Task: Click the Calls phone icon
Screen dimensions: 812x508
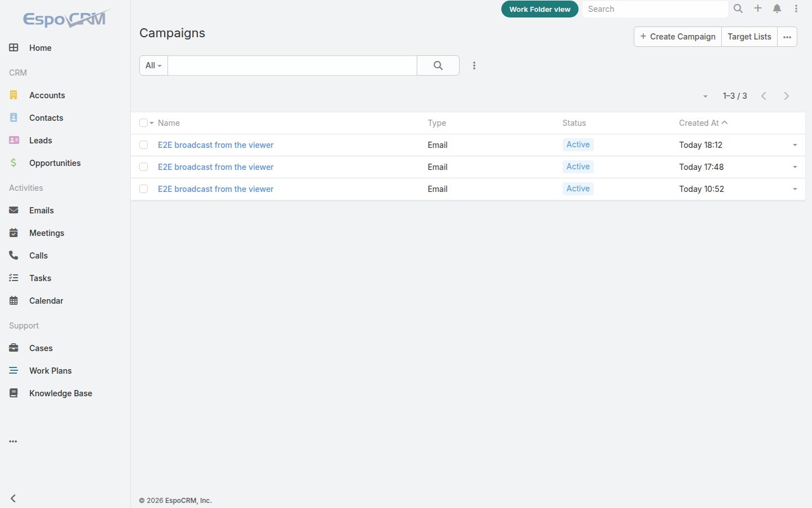Action: 14,256
